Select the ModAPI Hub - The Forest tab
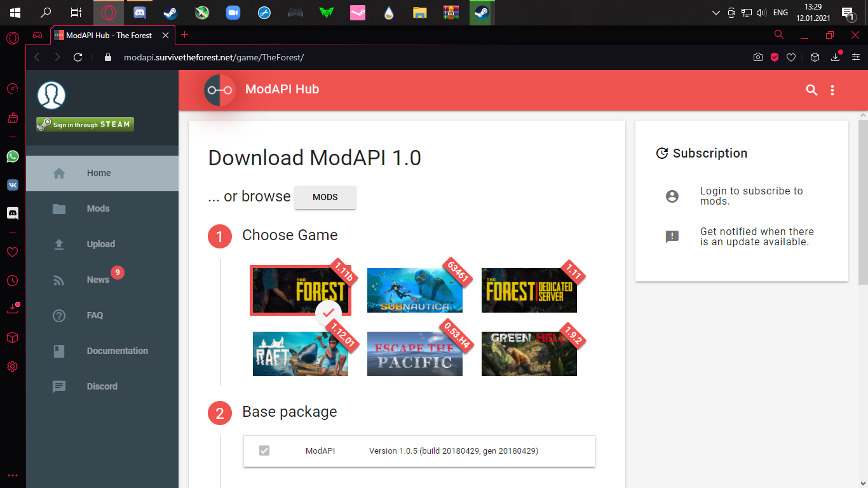 pyautogui.click(x=112, y=36)
